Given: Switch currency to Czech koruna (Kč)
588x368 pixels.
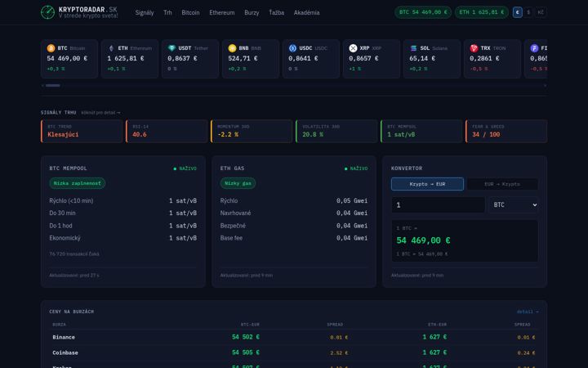Looking at the screenshot, I should point(541,12).
